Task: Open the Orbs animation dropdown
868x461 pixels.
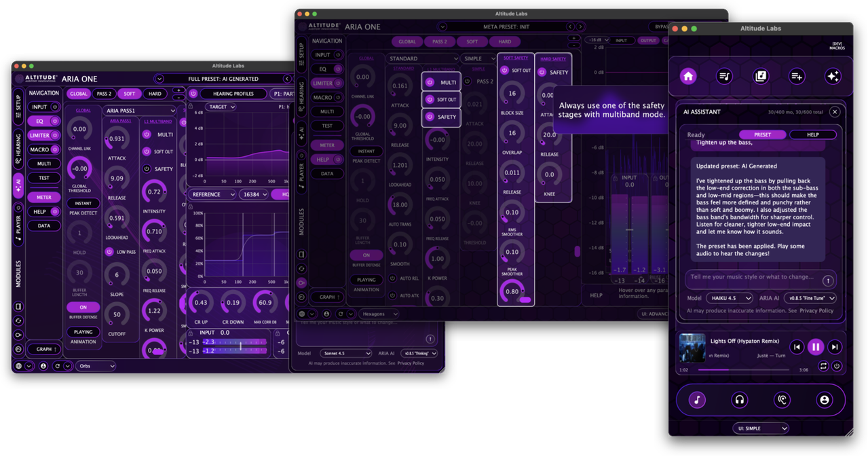Action: tap(95, 366)
